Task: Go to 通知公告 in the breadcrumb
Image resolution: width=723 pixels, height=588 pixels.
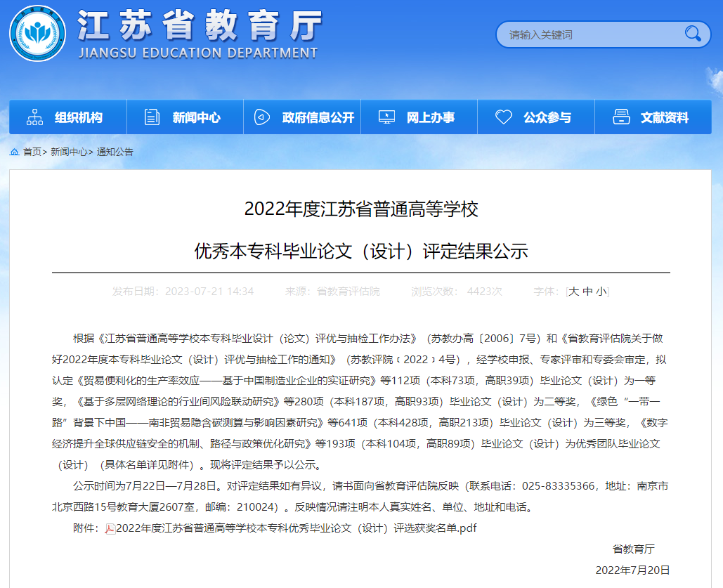Action: tap(115, 152)
